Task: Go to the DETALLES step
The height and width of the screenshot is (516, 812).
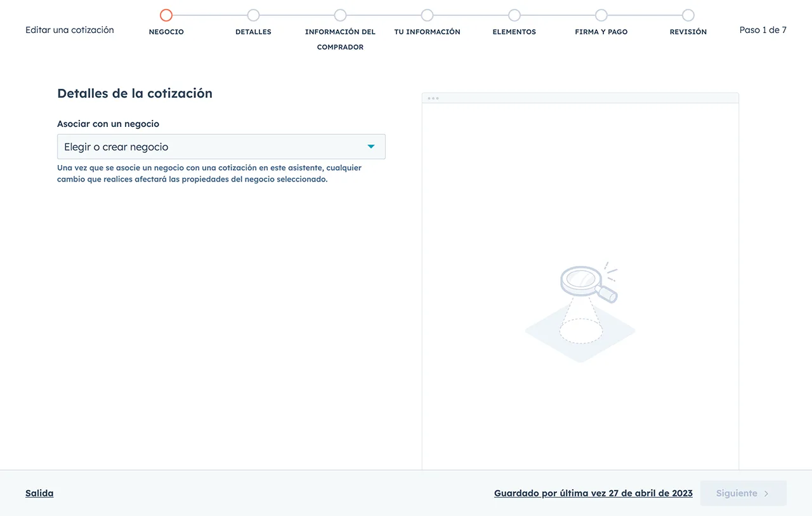Action: coord(253,15)
